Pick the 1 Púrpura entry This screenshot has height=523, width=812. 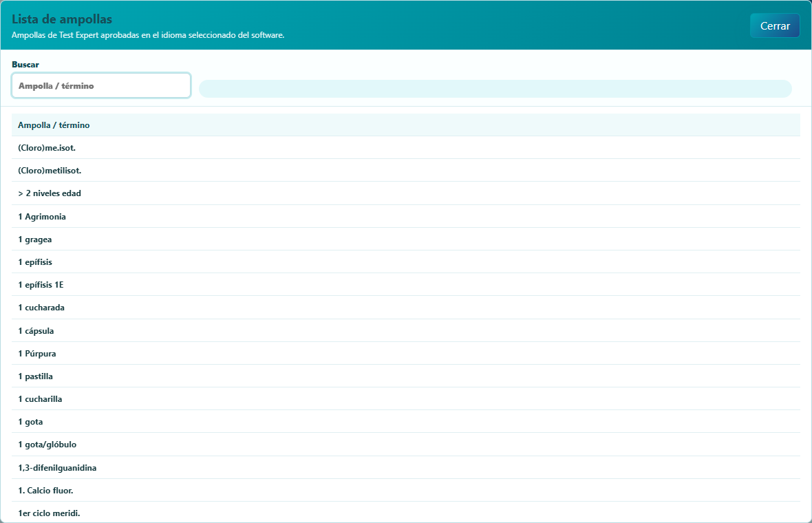405,353
